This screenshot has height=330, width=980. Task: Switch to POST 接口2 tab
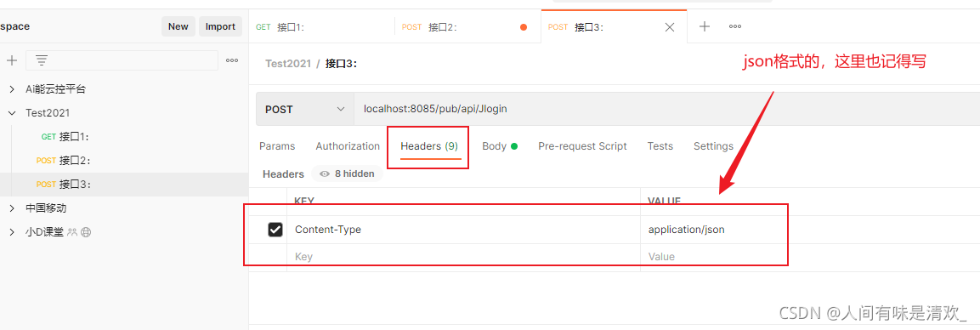467,27
